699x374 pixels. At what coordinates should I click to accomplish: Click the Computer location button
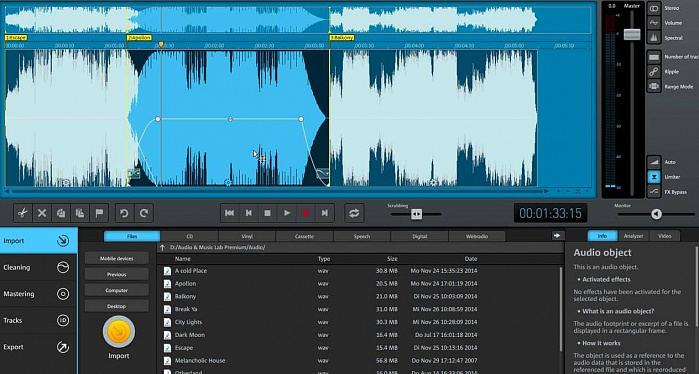tap(116, 290)
